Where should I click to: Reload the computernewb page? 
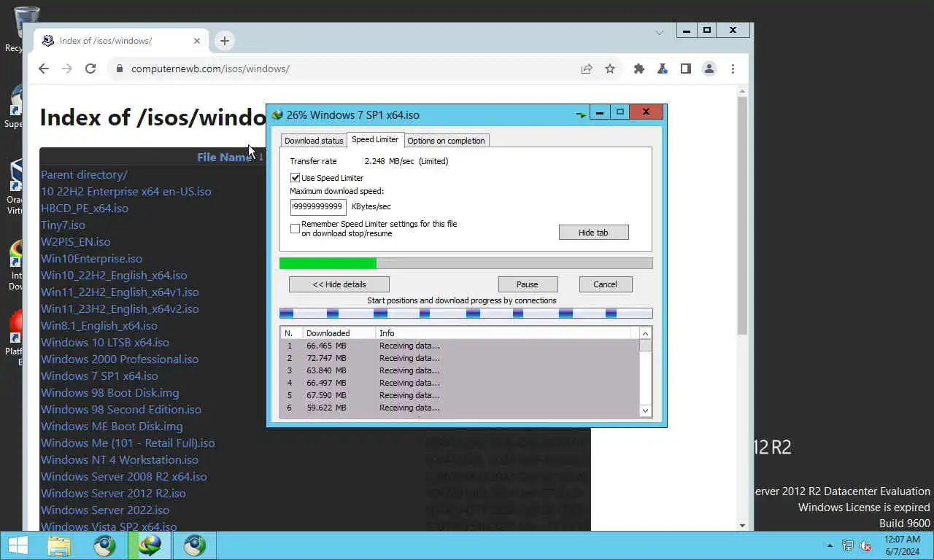click(x=90, y=69)
